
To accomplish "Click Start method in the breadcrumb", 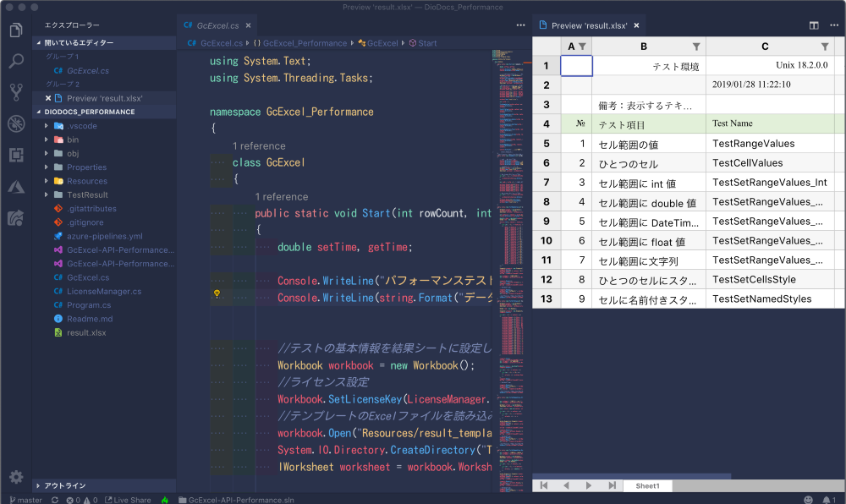I will [x=427, y=43].
